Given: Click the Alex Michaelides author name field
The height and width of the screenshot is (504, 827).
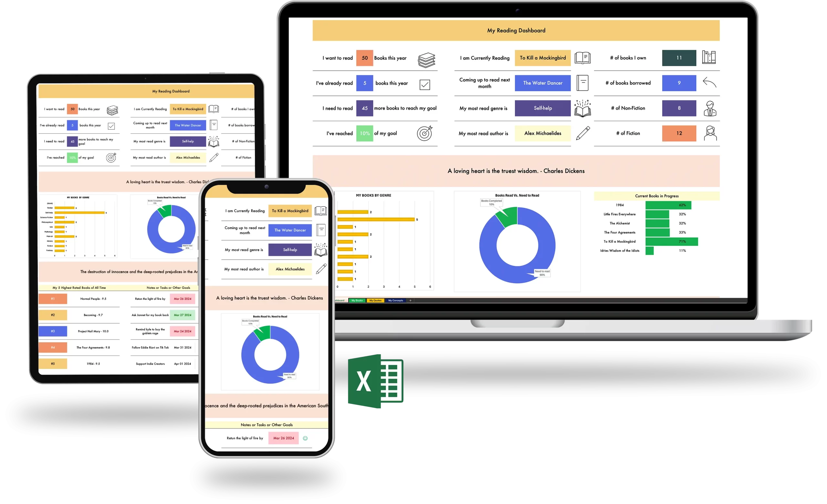Looking at the screenshot, I should 542,133.
